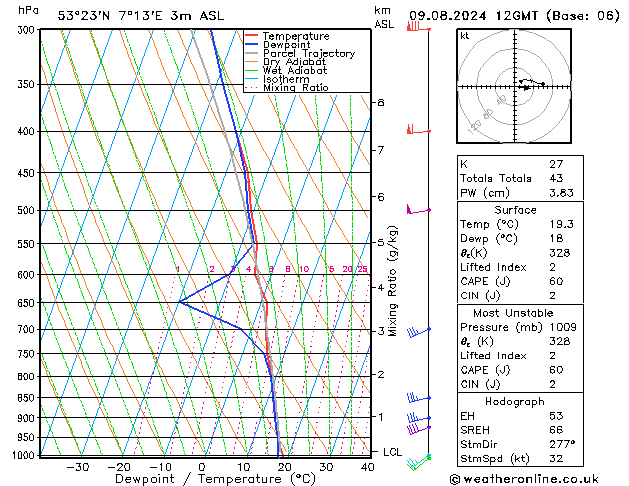Click the Most Unstable section heading
This screenshot has width=629, height=486.
click(513, 313)
